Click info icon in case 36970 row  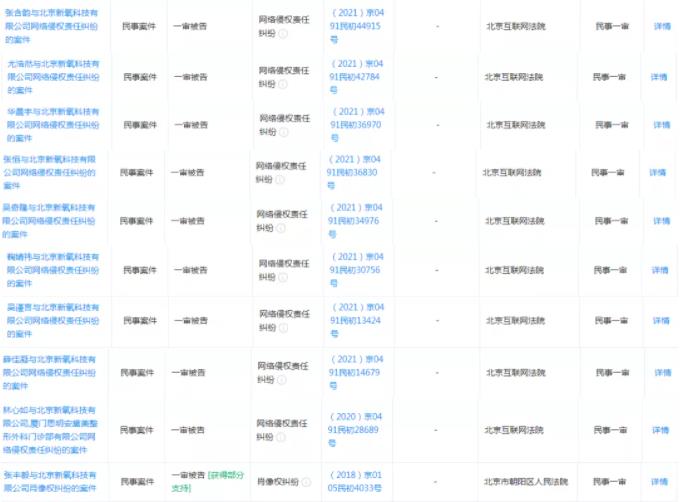tap(284, 132)
